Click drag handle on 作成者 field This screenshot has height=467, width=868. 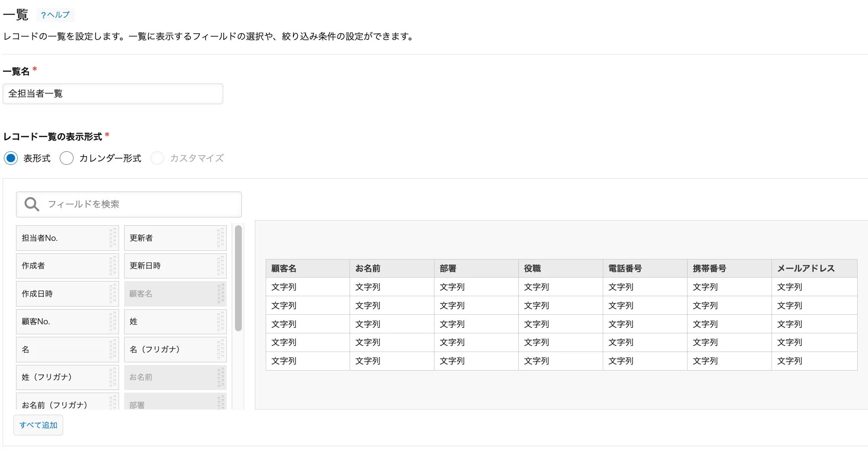113,266
